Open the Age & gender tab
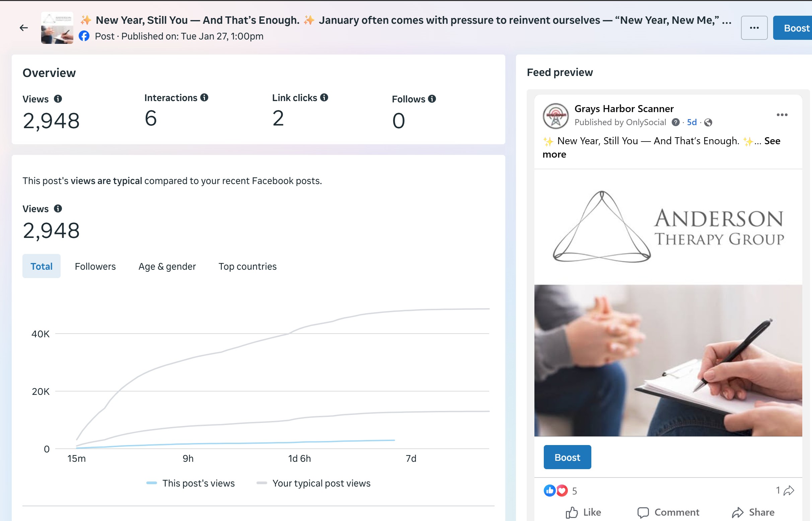Viewport: 812px width, 521px height. coord(167,266)
